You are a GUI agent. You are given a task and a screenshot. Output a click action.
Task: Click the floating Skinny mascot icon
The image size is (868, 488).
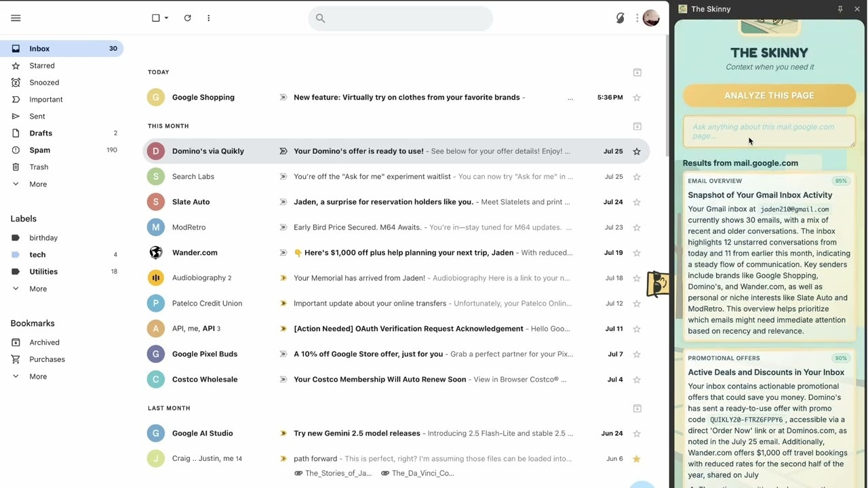[x=657, y=283]
